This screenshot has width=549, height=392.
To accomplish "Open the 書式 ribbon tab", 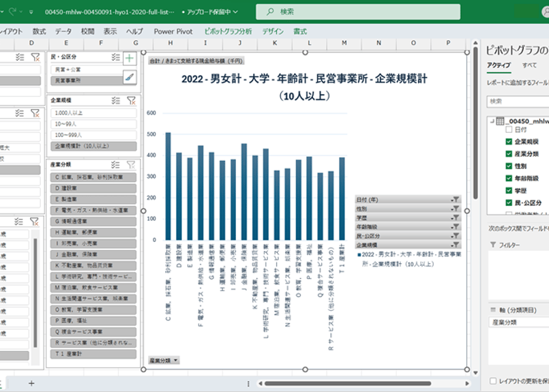I will pyautogui.click(x=300, y=31).
